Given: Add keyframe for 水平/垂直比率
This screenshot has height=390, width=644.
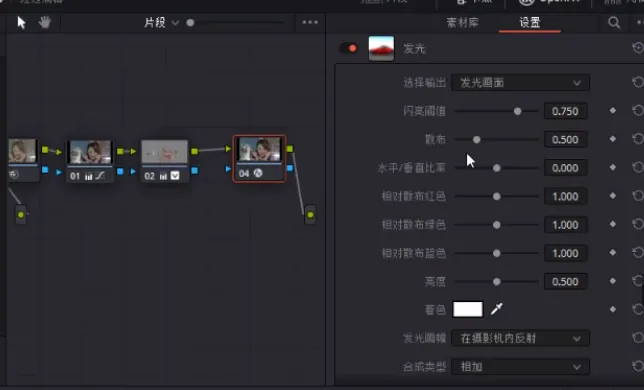Looking at the screenshot, I should 612,167.
